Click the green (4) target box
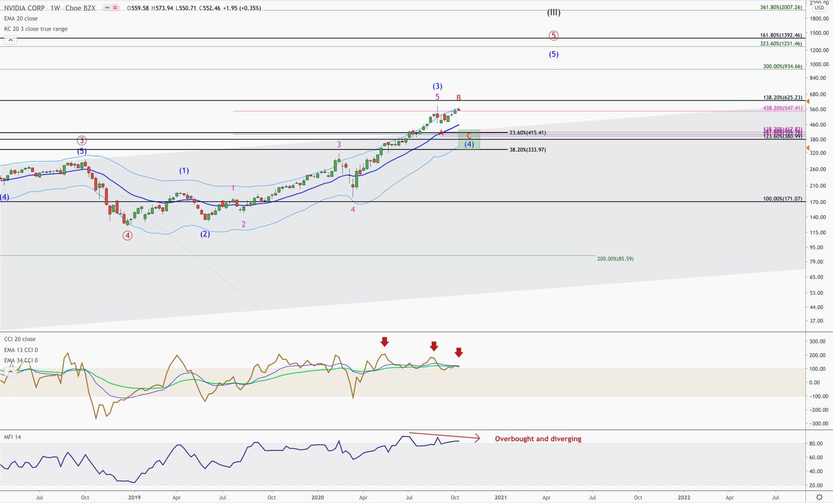 [470, 140]
